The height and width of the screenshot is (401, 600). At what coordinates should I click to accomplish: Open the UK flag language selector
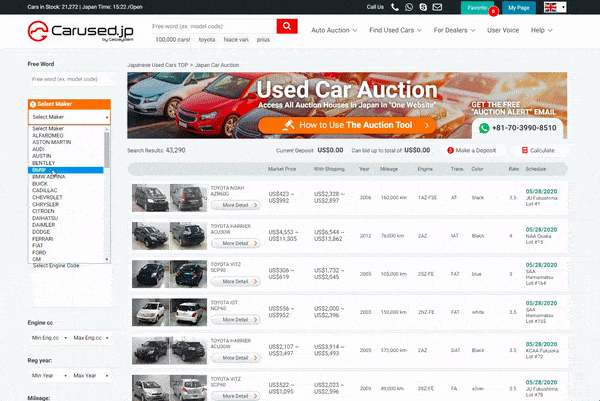click(x=555, y=7)
